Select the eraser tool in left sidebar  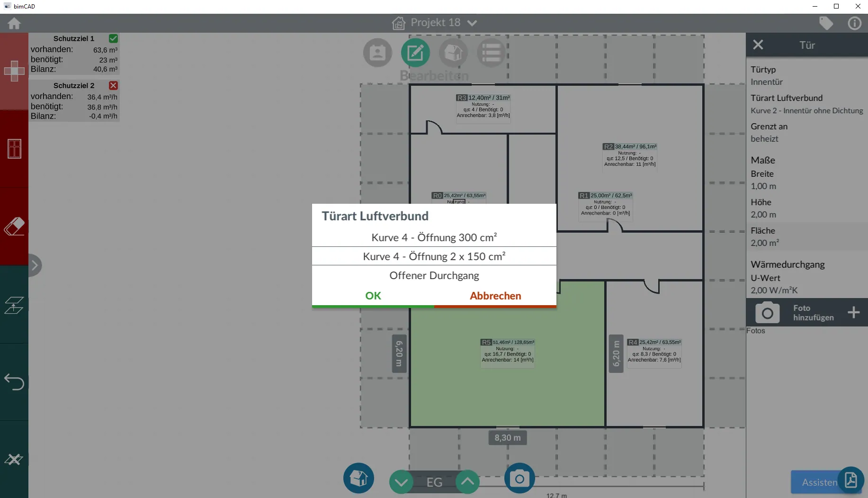pos(14,226)
